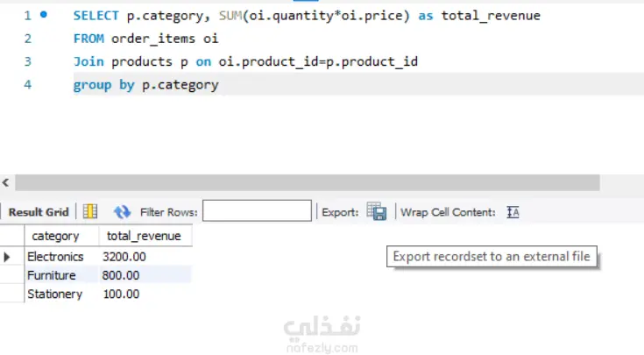Sort by the category column header
The height and width of the screenshot is (355, 644).
click(55, 236)
